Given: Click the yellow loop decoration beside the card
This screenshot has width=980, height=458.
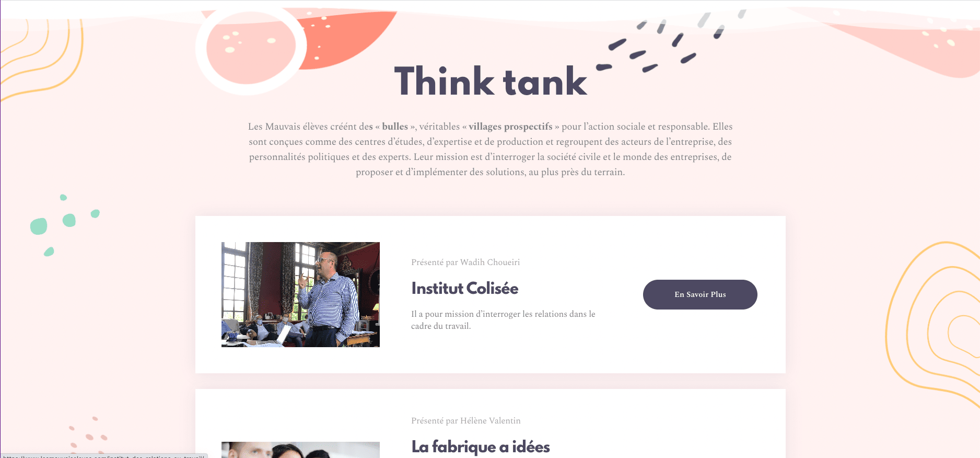Looking at the screenshot, I should pos(933,324).
